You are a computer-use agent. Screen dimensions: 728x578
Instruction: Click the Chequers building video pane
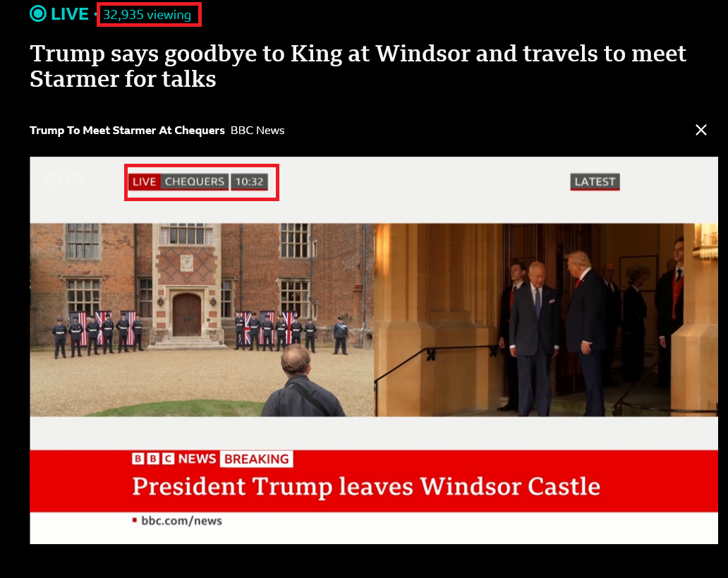(x=202, y=320)
